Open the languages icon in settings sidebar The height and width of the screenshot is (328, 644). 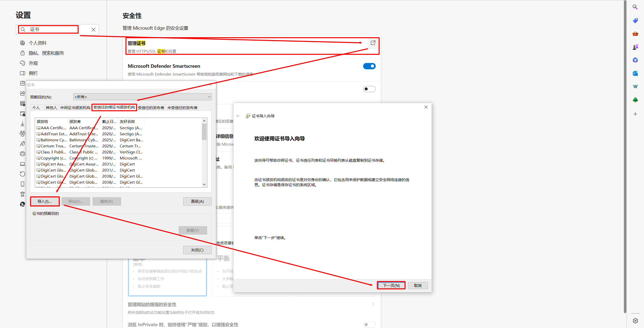(x=22, y=144)
